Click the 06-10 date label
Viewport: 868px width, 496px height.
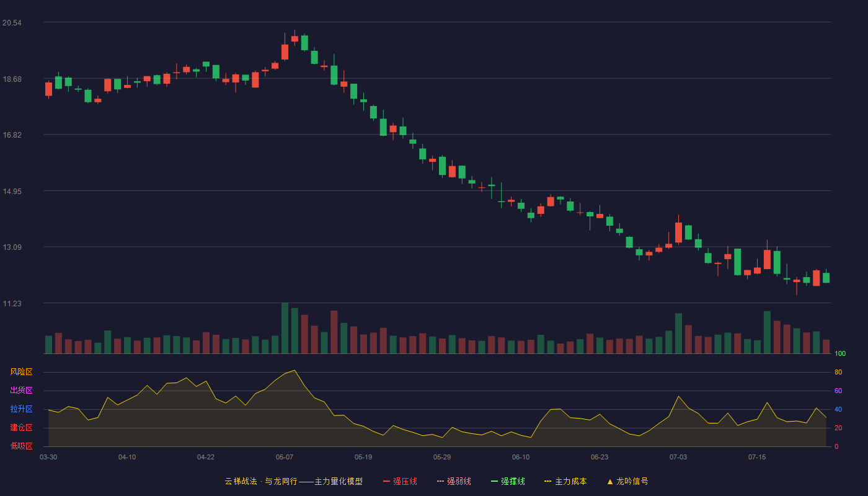coord(521,457)
